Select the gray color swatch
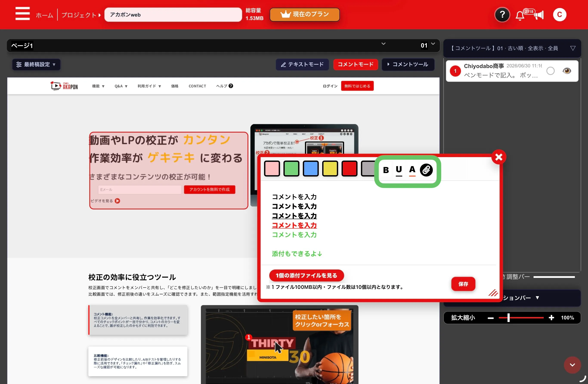 click(368, 169)
